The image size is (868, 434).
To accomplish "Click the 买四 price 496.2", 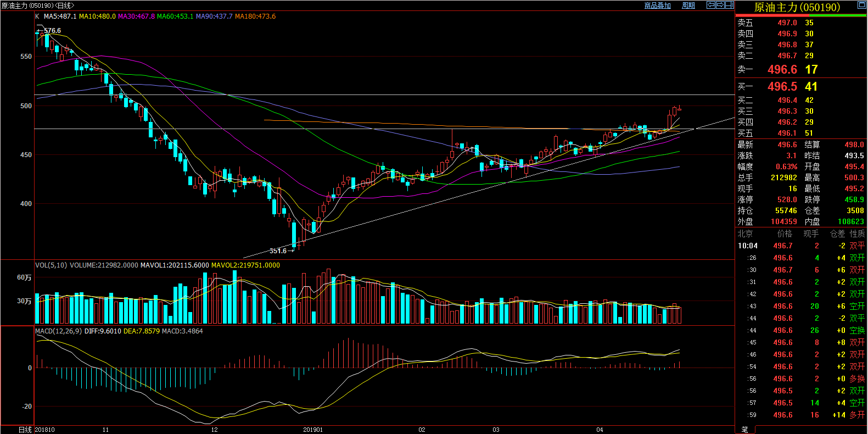I will point(787,123).
